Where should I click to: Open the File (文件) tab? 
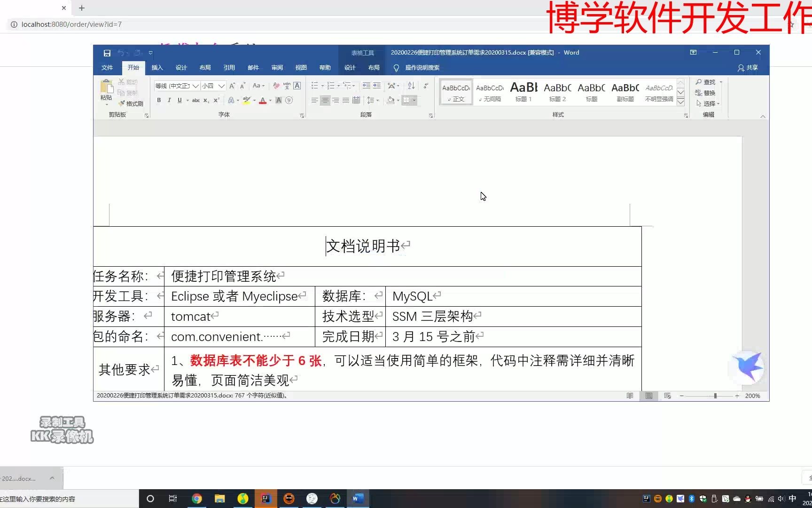point(107,68)
